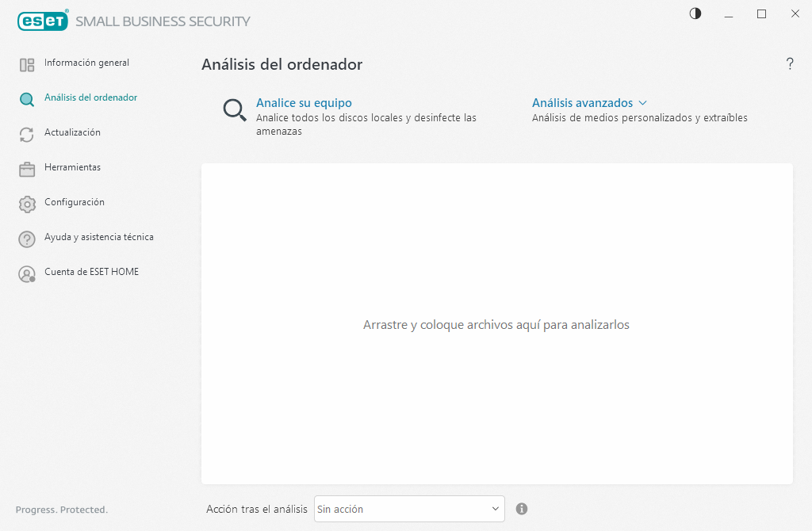Toggle dark mode with the contrast icon
This screenshot has height=531, width=812.
(695, 13)
